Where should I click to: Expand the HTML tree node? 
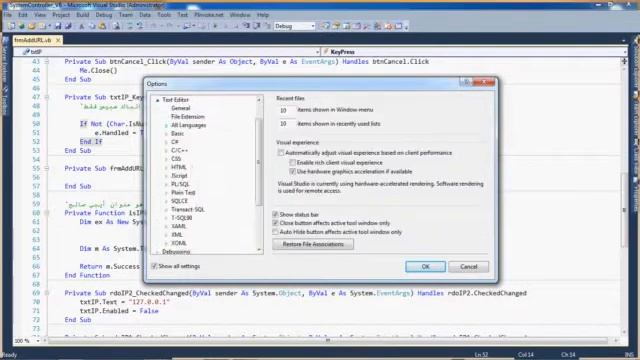point(166,167)
